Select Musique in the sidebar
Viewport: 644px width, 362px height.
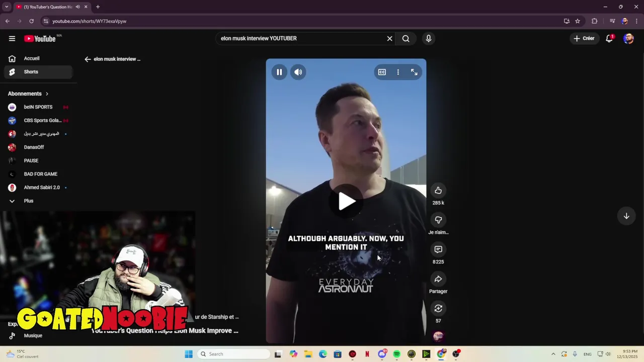point(33,336)
